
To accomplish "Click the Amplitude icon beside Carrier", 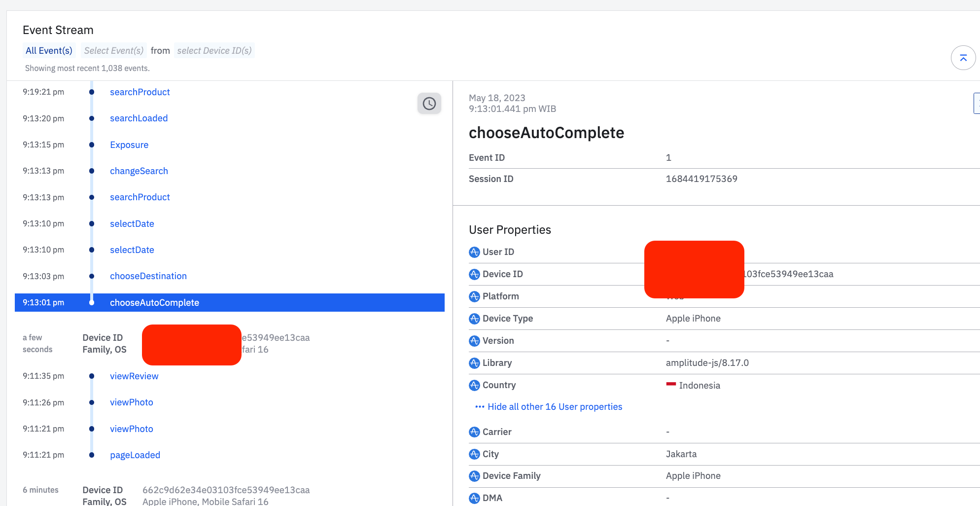I will point(474,432).
